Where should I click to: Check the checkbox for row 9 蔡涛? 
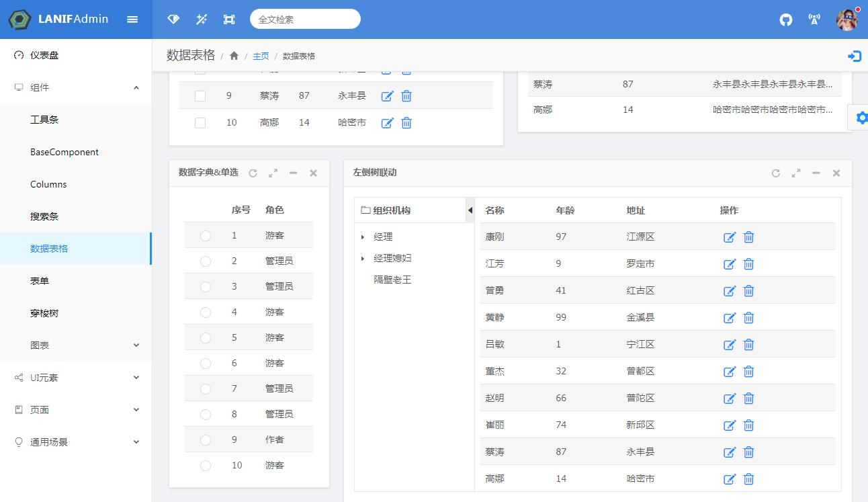(x=200, y=96)
